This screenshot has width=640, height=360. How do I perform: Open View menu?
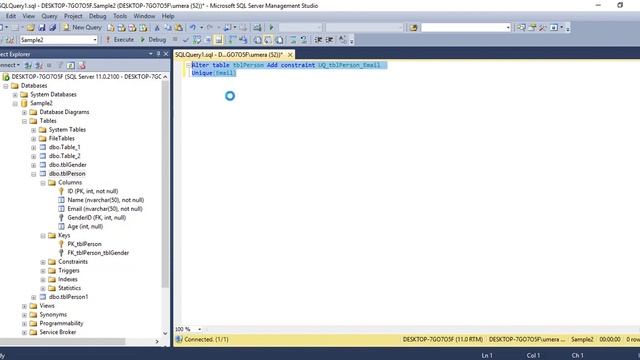(x=28, y=16)
